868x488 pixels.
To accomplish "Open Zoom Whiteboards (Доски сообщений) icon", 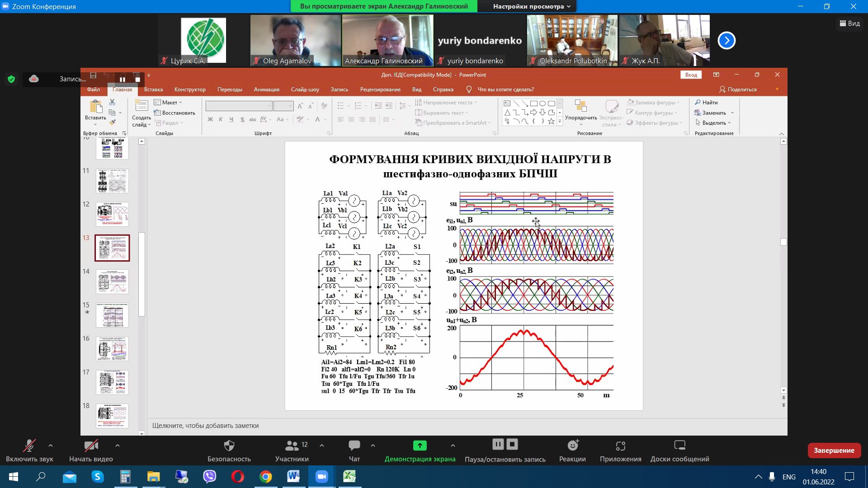I will click(x=679, y=446).
